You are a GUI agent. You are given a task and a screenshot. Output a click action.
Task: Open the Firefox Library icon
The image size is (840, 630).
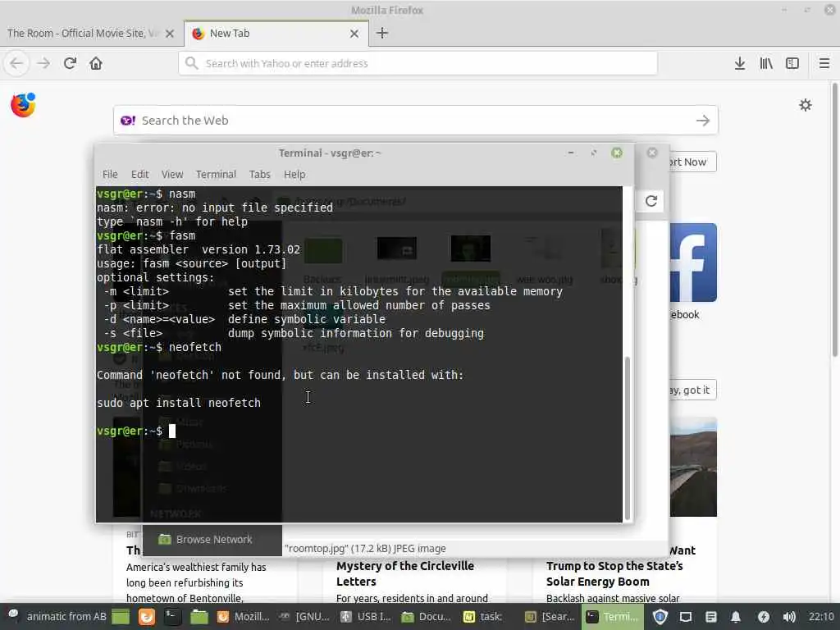coord(766,63)
